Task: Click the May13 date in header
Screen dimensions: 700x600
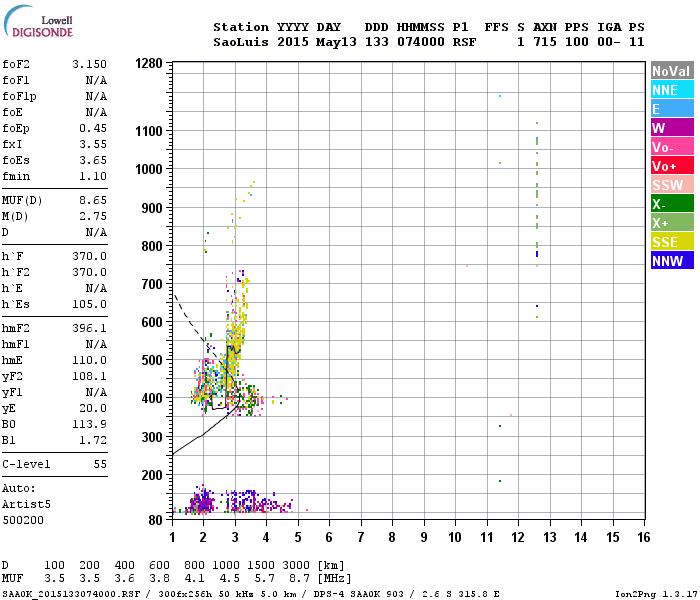Action: coord(336,42)
